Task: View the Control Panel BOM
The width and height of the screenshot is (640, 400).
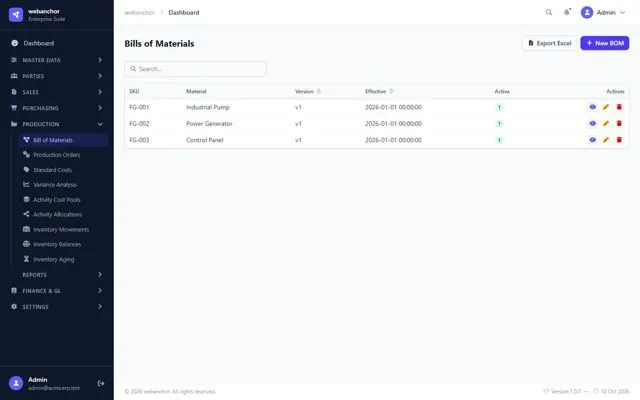Action: (593, 140)
